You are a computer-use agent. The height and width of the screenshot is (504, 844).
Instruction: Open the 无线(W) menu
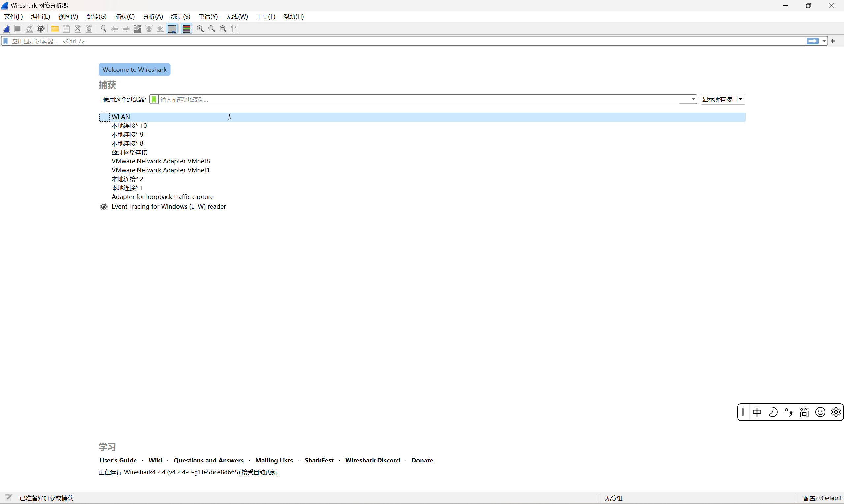point(237,17)
